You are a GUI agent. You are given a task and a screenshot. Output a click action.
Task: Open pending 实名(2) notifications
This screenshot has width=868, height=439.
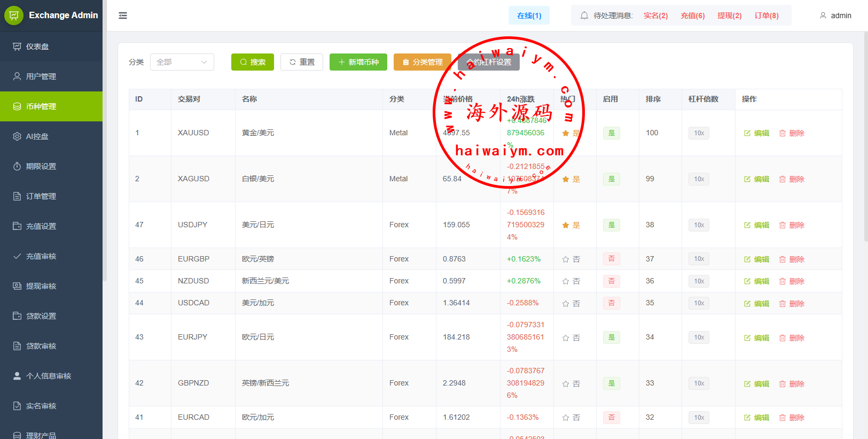[x=655, y=16]
